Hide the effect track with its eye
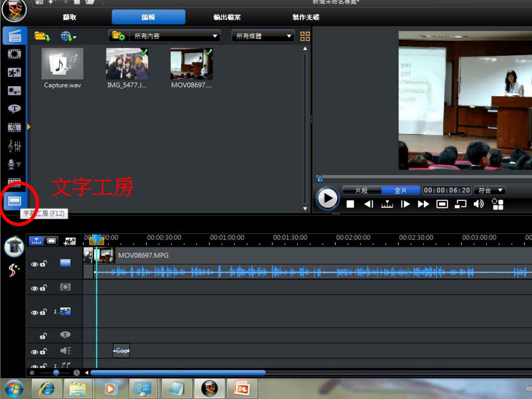 [x=34, y=288]
